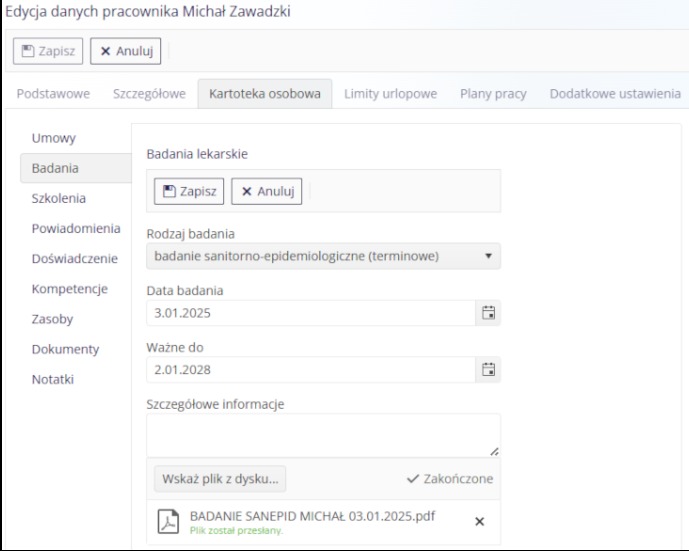689x551 pixels.
Task: Cancel the Badania lekarskie form with Anuluj
Action: point(267,191)
